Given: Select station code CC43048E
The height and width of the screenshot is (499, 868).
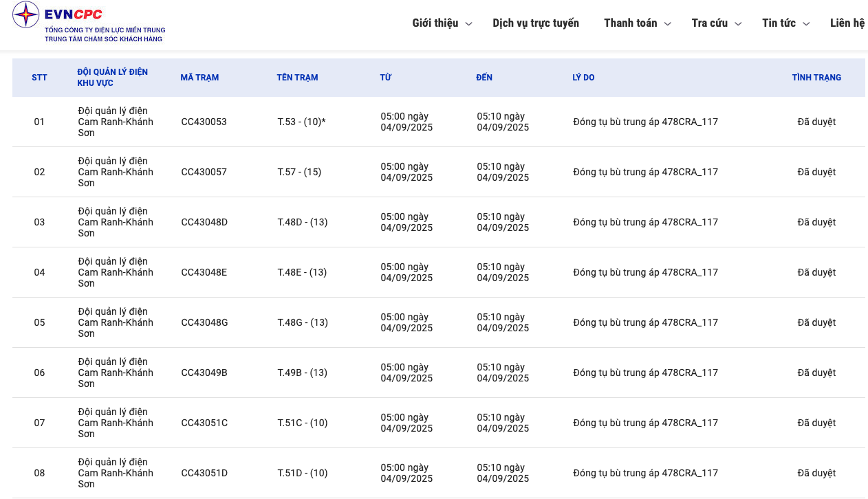Looking at the screenshot, I should tap(204, 272).
